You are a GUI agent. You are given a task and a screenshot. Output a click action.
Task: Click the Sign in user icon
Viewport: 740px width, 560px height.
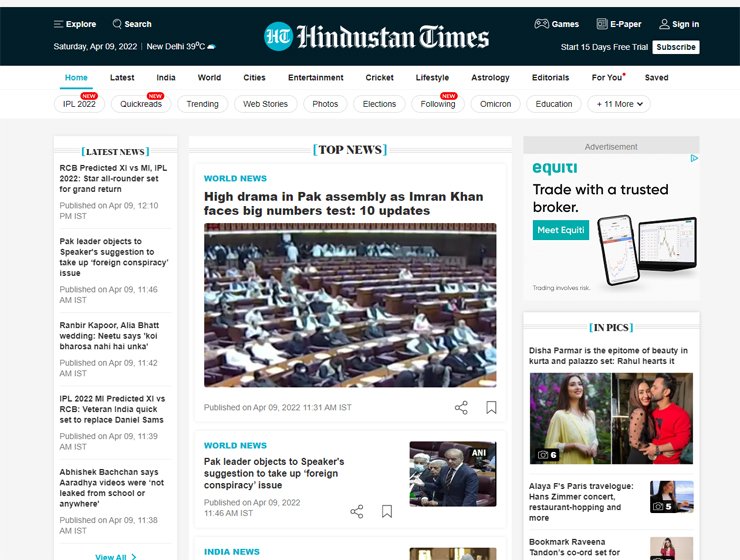pos(664,24)
